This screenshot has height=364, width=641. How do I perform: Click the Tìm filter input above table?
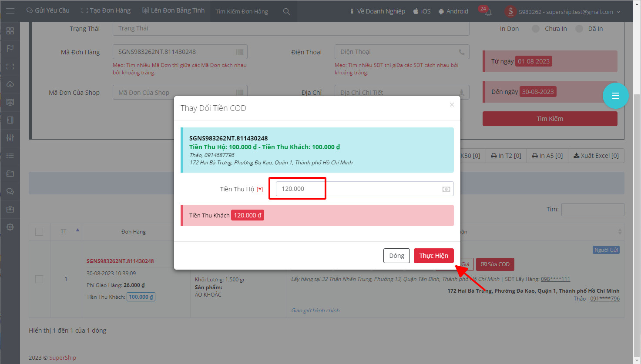(x=593, y=209)
